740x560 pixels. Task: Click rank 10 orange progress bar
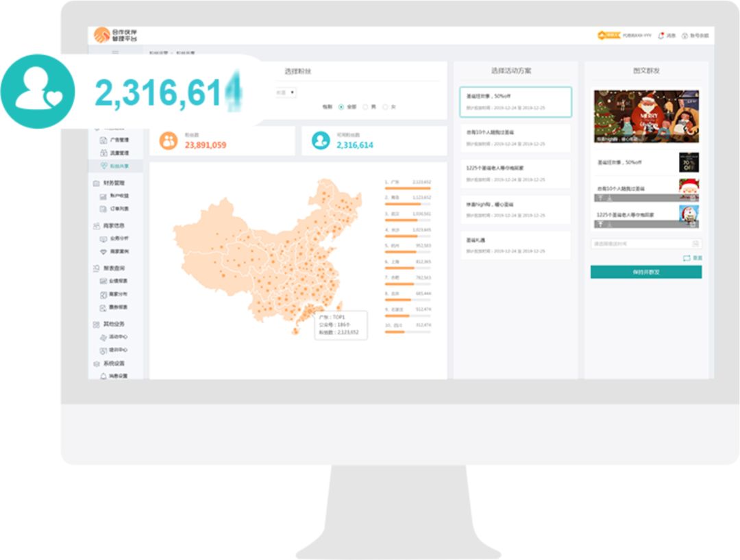408,332
